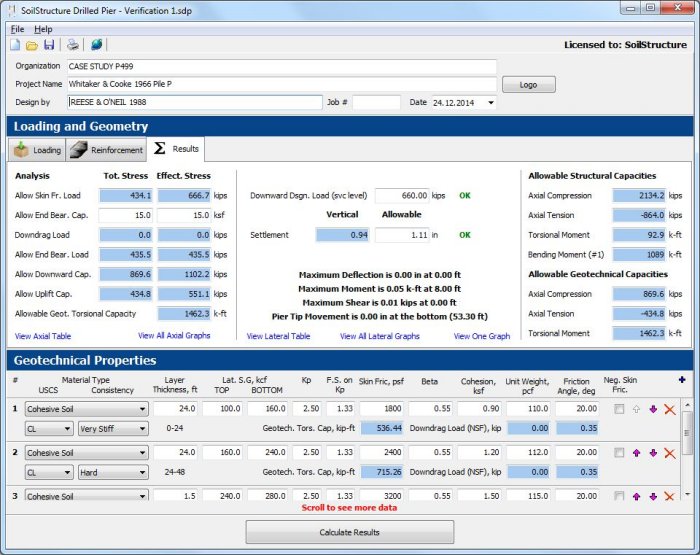The width and height of the screenshot is (700, 555).
Task: Move layer 2 up with purple arrow
Action: [x=636, y=453]
